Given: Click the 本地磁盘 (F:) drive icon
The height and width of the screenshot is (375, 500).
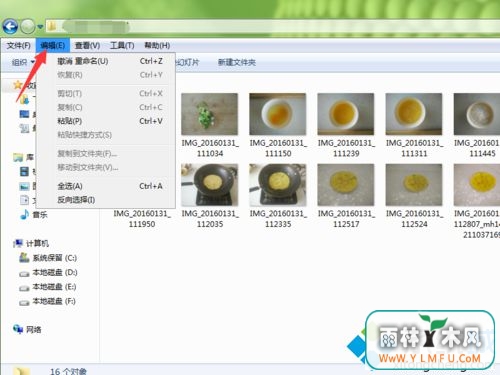Looking at the screenshot, I should pyautogui.click(x=24, y=302).
